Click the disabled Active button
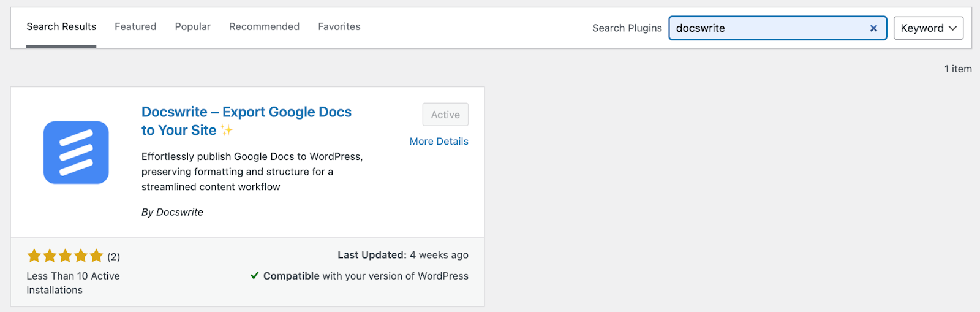Image resolution: width=980 pixels, height=312 pixels. [x=445, y=115]
